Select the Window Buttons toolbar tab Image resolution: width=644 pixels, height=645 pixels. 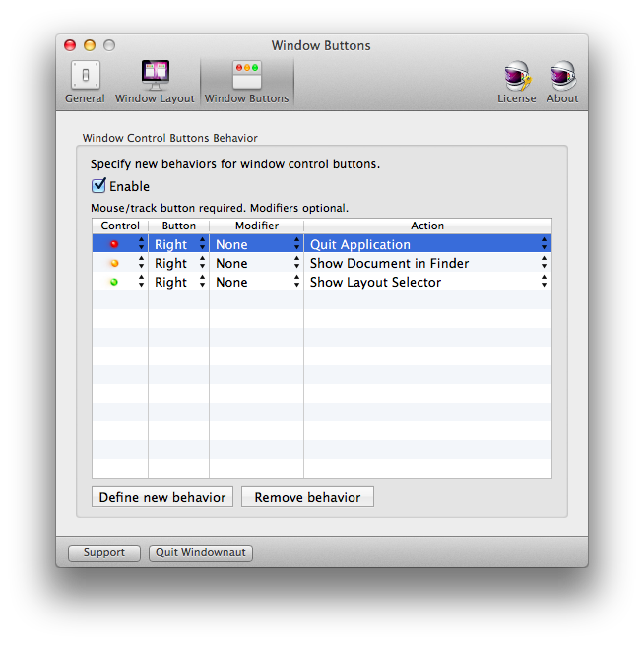click(247, 82)
